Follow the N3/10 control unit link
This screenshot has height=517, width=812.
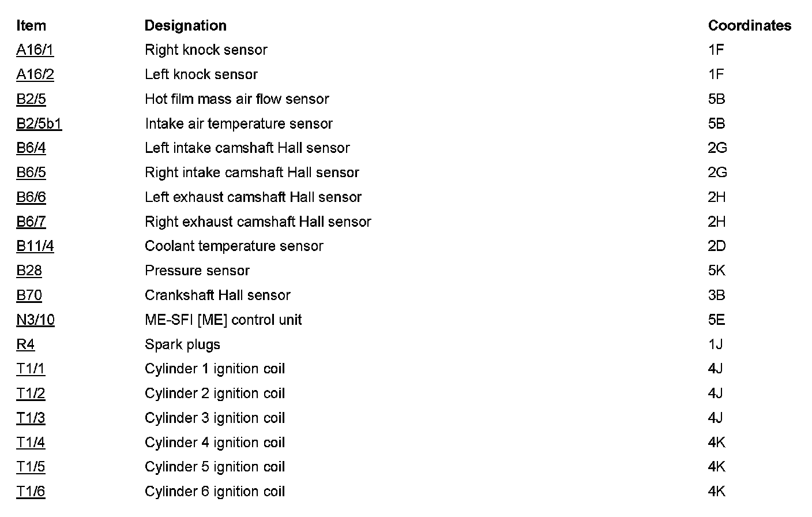click(35, 320)
